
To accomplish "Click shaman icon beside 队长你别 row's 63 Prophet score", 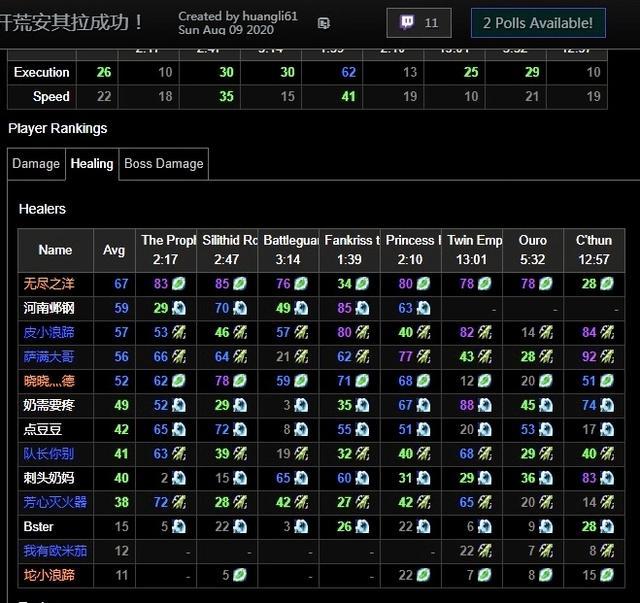I will (179, 454).
